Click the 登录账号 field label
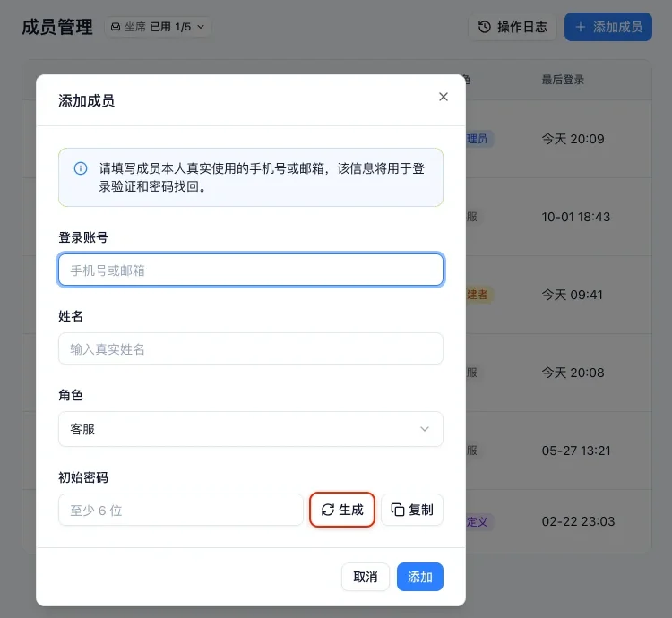Screen dimensions: 672x618 tap(83, 237)
